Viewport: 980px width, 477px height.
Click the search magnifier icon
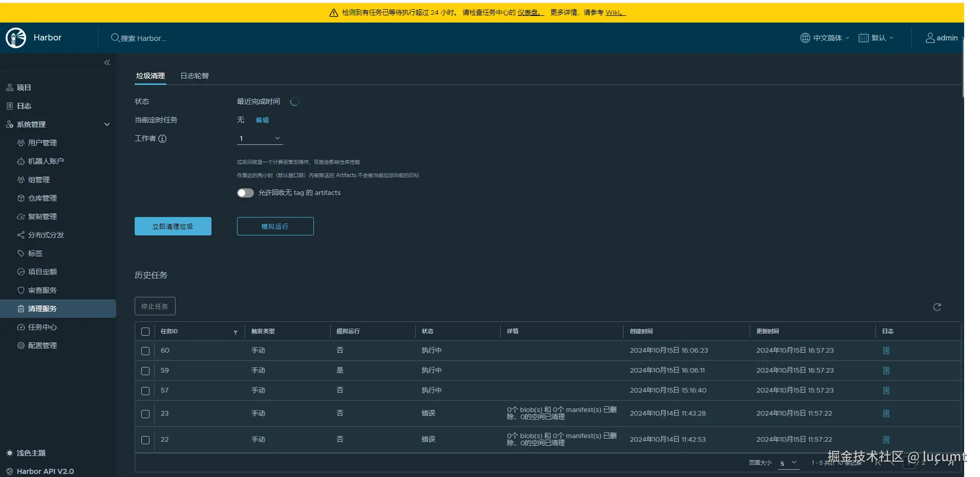(115, 38)
